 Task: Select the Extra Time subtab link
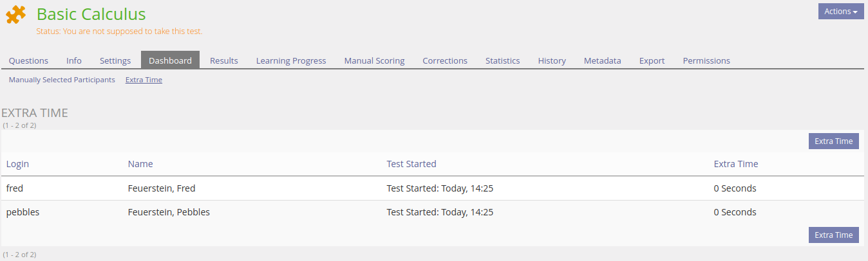[144, 80]
